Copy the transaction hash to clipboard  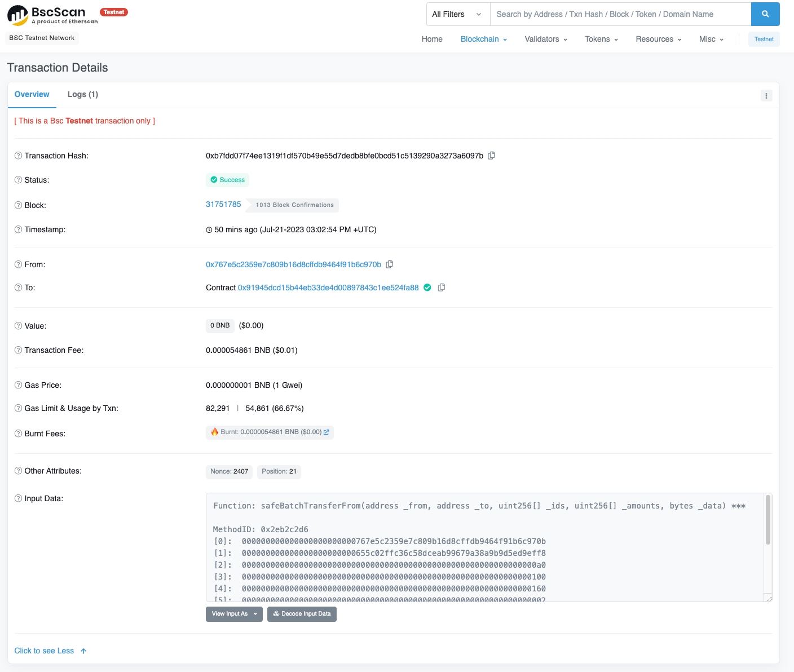coord(491,156)
